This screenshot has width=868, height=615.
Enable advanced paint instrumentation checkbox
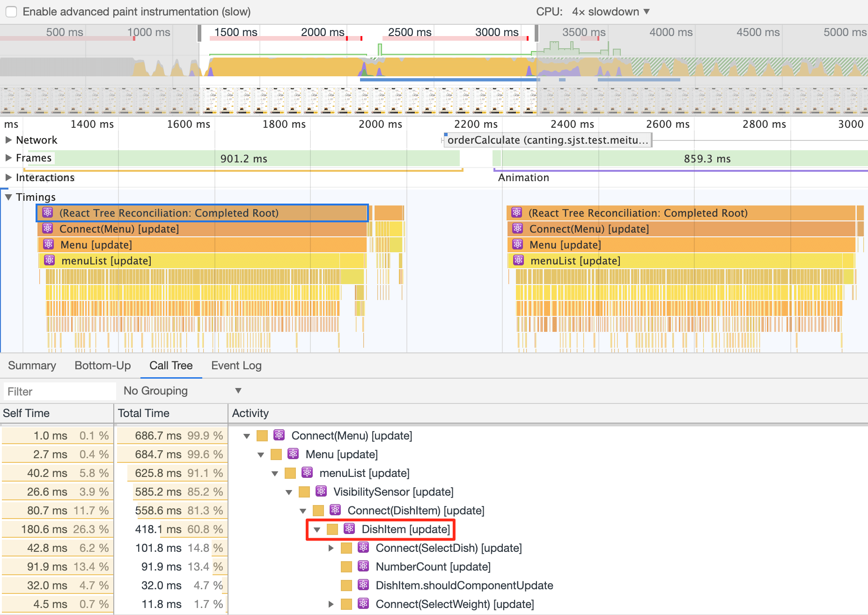point(11,12)
